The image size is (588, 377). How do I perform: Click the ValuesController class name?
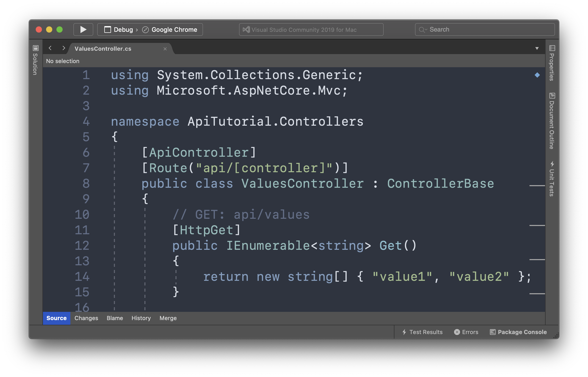(302, 184)
